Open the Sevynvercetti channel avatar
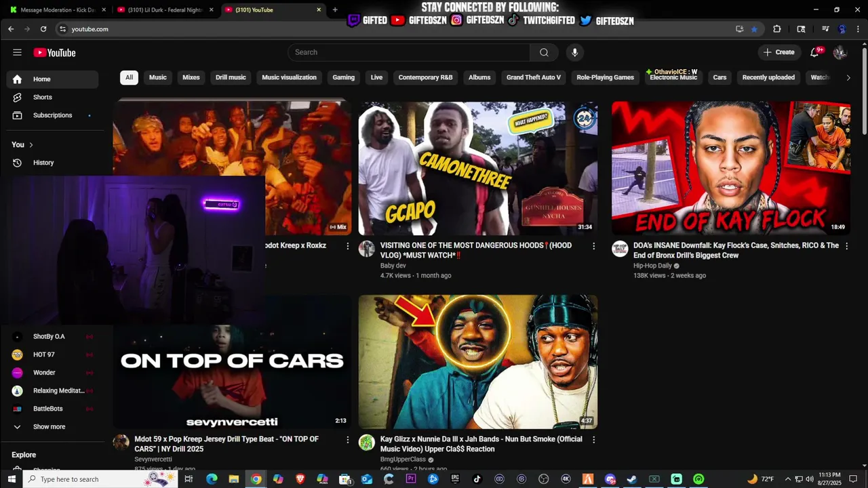The height and width of the screenshot is (488, 868). (x=121, y=443)
